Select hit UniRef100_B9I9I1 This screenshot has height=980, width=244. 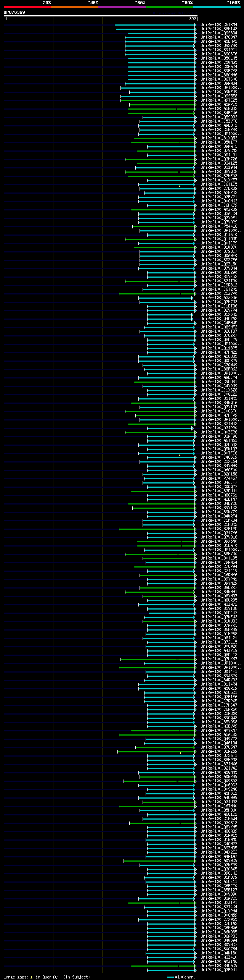pos(219,50)
